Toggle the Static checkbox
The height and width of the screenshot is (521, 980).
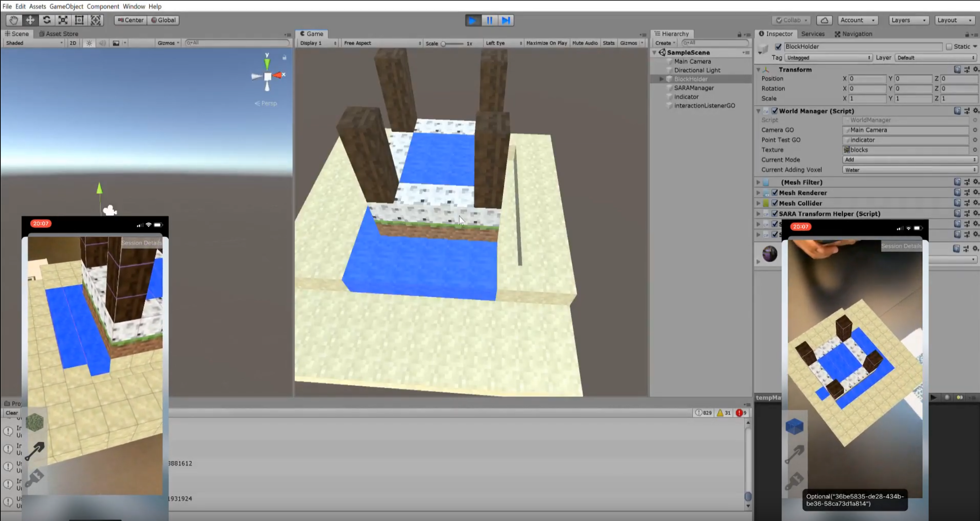pos(949,47)
